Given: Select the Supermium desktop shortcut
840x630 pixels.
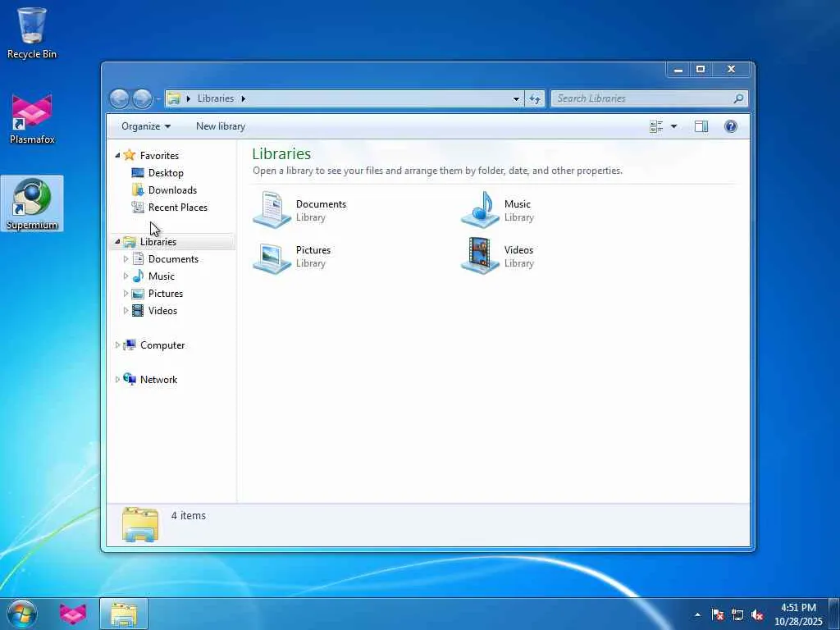Looking at the screenshot, I should pos(32,203).
